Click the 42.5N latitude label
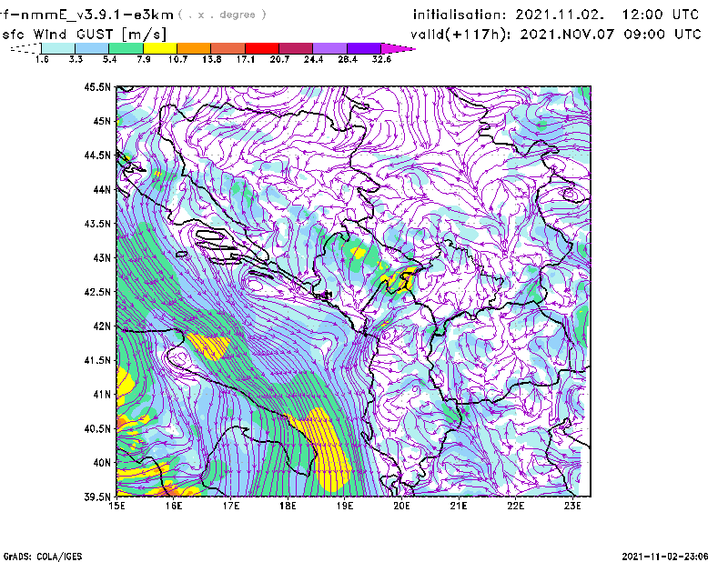This screenshot has height=562, width=728. [x=97, y=292]
